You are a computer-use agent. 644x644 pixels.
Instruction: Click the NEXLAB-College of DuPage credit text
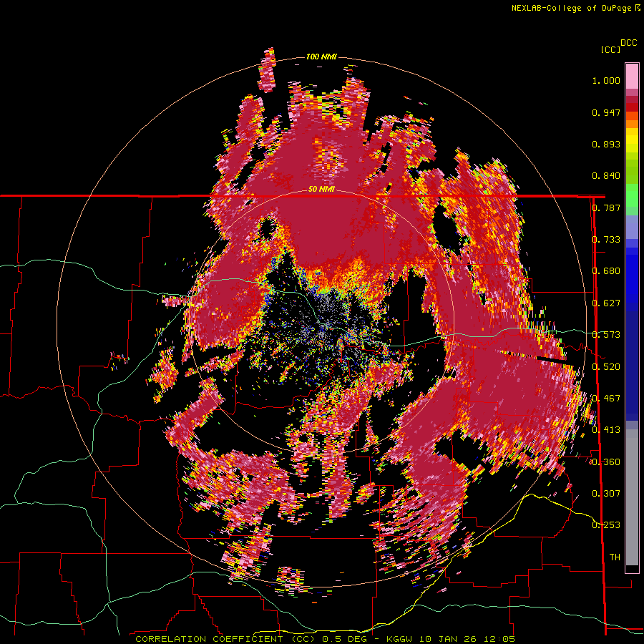pyautogui.click(x=575, y=8)
